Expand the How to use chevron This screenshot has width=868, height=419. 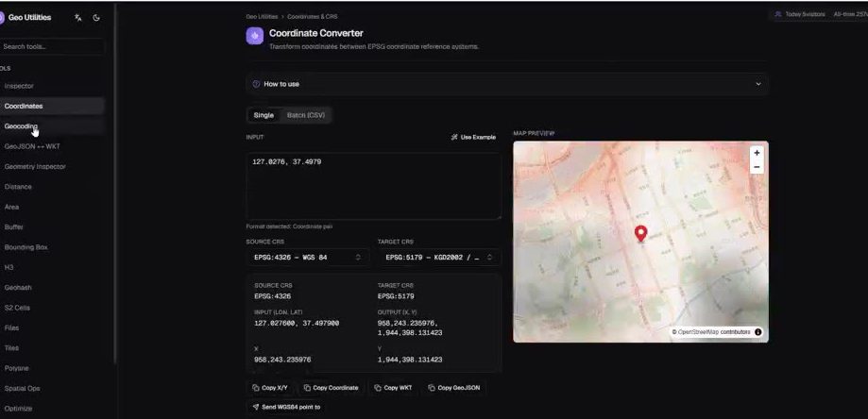pyautogui.click(x=757, y=84)
